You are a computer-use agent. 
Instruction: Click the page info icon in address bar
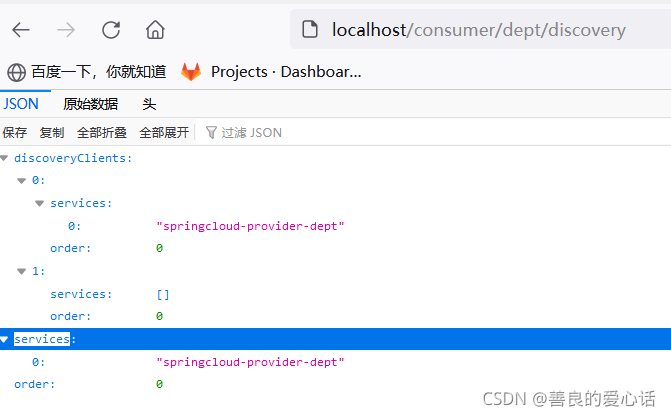pyautogui.click(x=310, y=29)
